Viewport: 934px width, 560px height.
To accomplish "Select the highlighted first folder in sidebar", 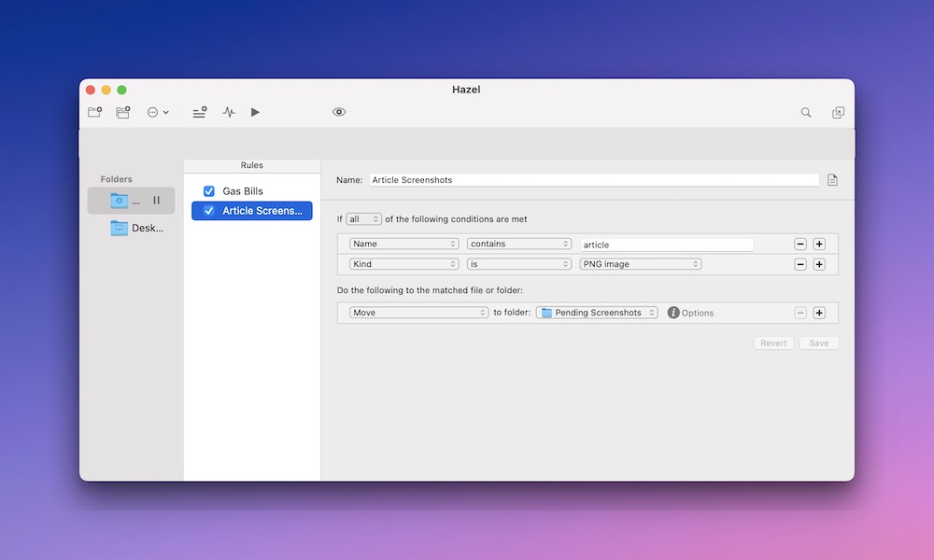I will (x=131, y=201).
